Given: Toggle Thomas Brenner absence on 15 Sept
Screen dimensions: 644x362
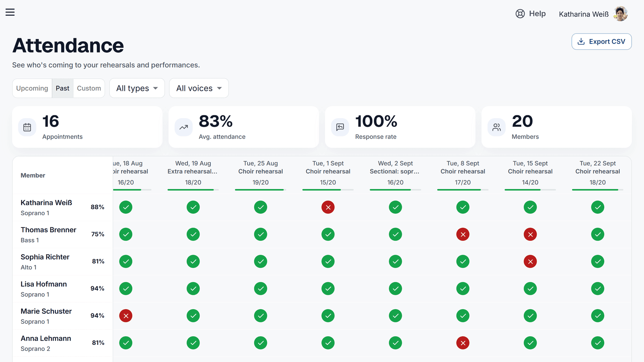Looking at the screenshot, I should 530,234.
